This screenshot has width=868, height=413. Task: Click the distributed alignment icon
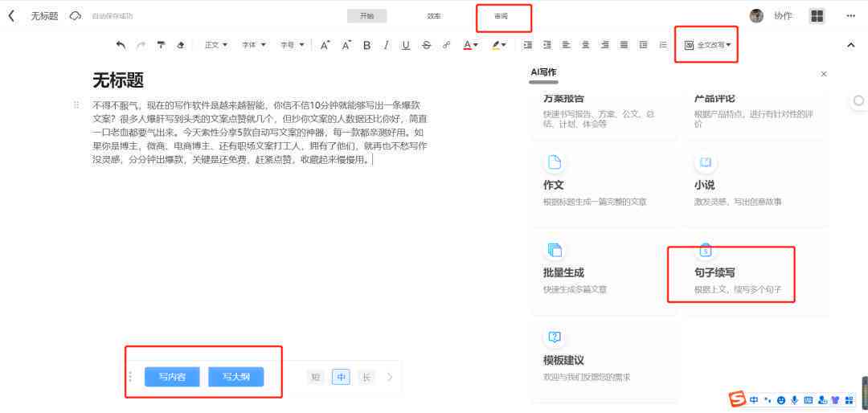click(643, 45)
